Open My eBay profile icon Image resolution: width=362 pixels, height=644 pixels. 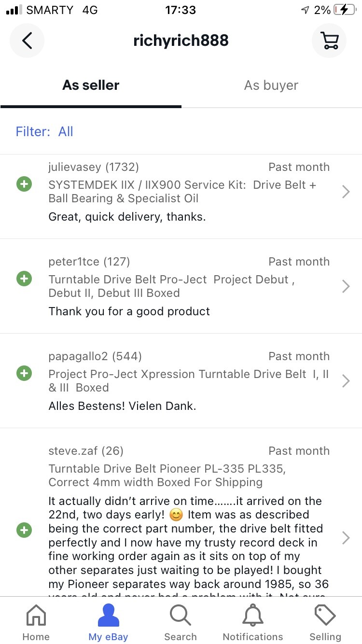click(108, 616)
